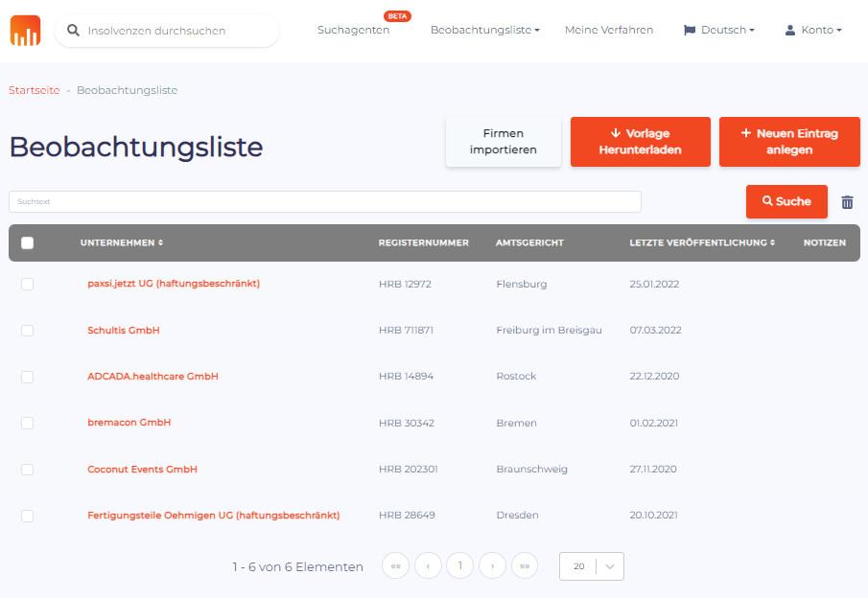This screenshot has height=598, width=868.
Task: Sort the list by Unternehmen column
Action: [x=121, y=243]
